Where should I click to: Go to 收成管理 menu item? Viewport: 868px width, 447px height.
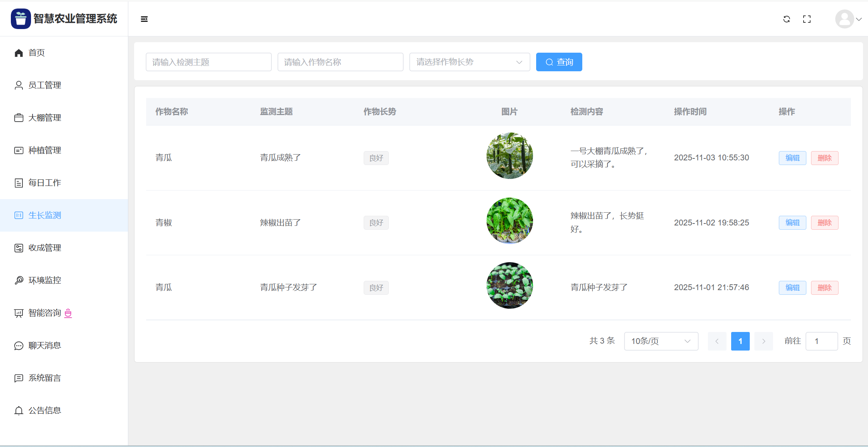coord(45,248)
